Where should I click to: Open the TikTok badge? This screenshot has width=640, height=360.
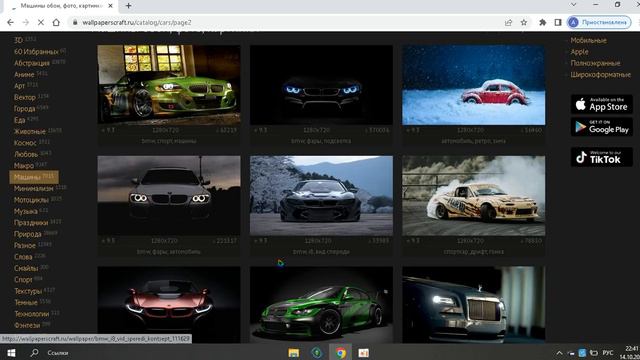tap(602, 157)
